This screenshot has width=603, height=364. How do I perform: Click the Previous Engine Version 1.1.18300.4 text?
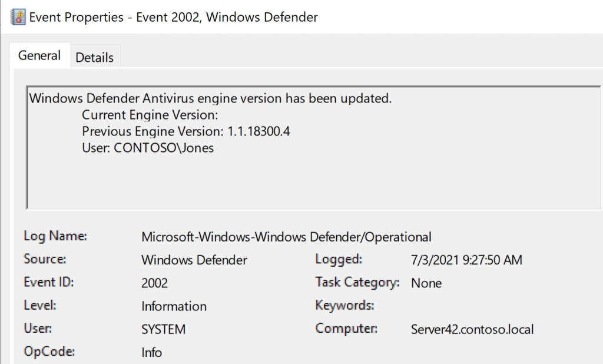pyautogui.click(x=185, y=131)
